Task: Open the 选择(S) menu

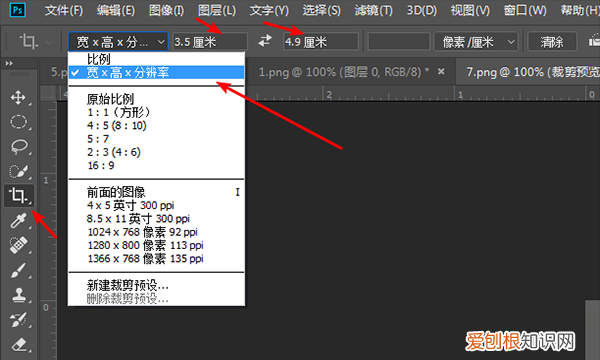Action: pyautogui.click(x=321, y=10)
